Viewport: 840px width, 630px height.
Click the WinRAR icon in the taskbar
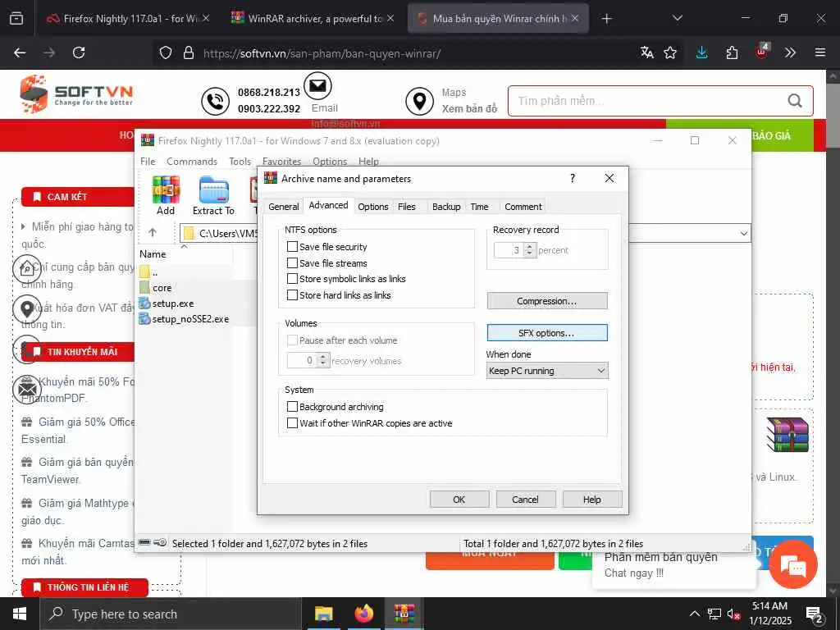tap(404, 614)
